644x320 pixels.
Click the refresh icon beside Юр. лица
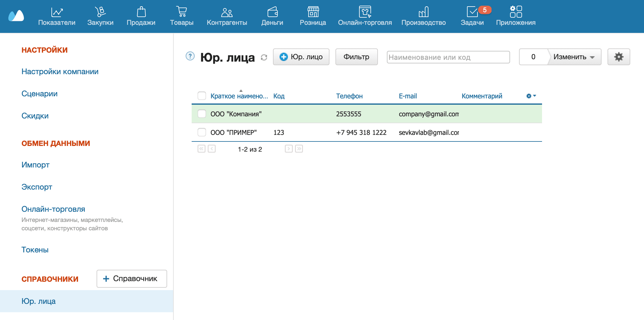tap(264, 57)
